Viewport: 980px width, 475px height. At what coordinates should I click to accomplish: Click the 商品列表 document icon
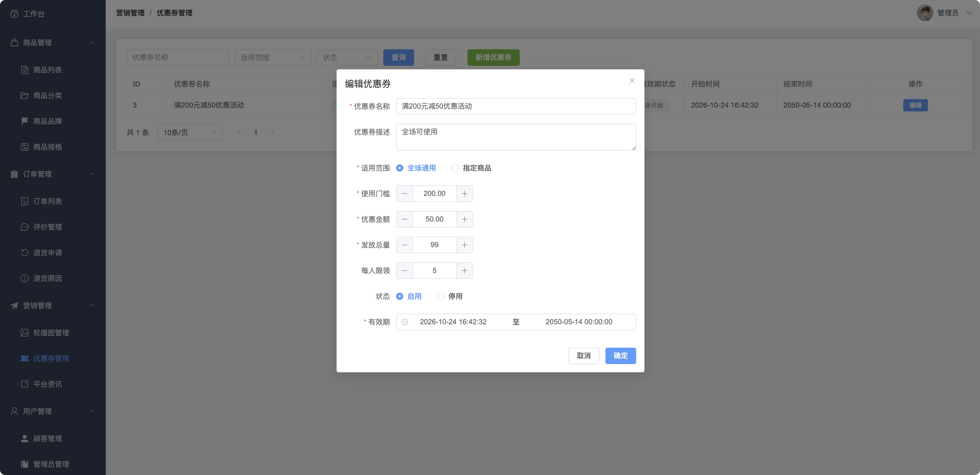point(25,70)
